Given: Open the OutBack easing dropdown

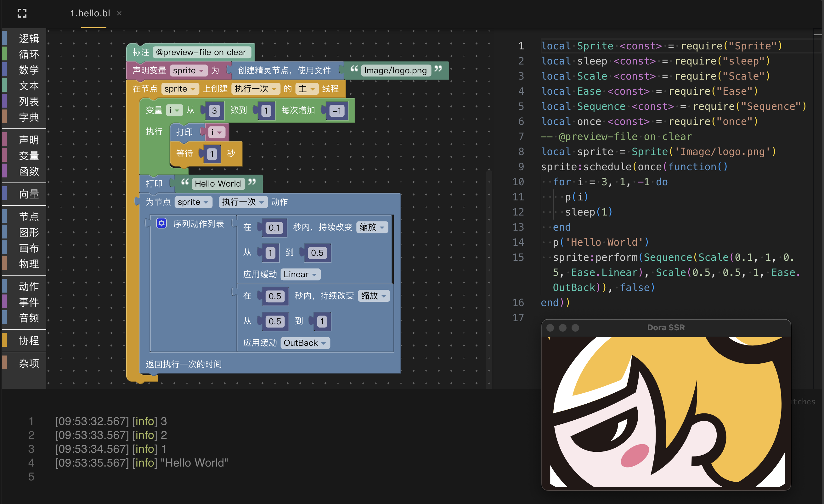Looking at the screenshot, I should coord(305,343).
